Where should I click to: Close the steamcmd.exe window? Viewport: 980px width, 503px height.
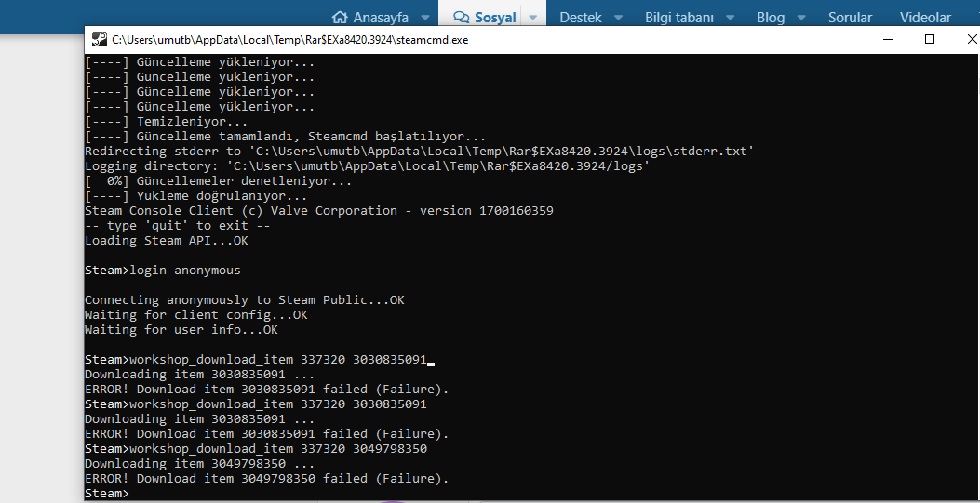pyautogui.click(x=968, y=39)
